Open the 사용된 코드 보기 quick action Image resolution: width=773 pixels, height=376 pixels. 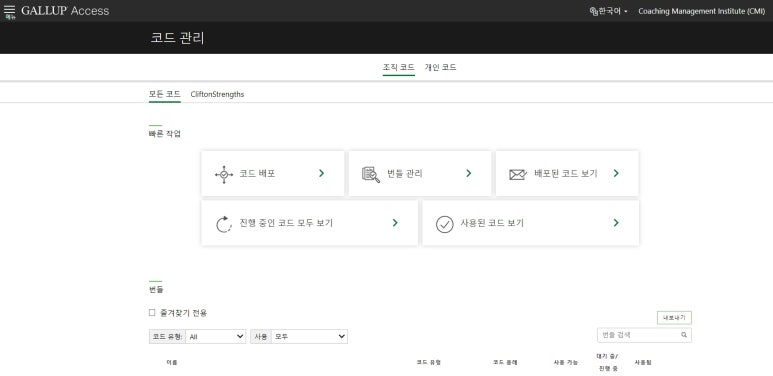530,223
